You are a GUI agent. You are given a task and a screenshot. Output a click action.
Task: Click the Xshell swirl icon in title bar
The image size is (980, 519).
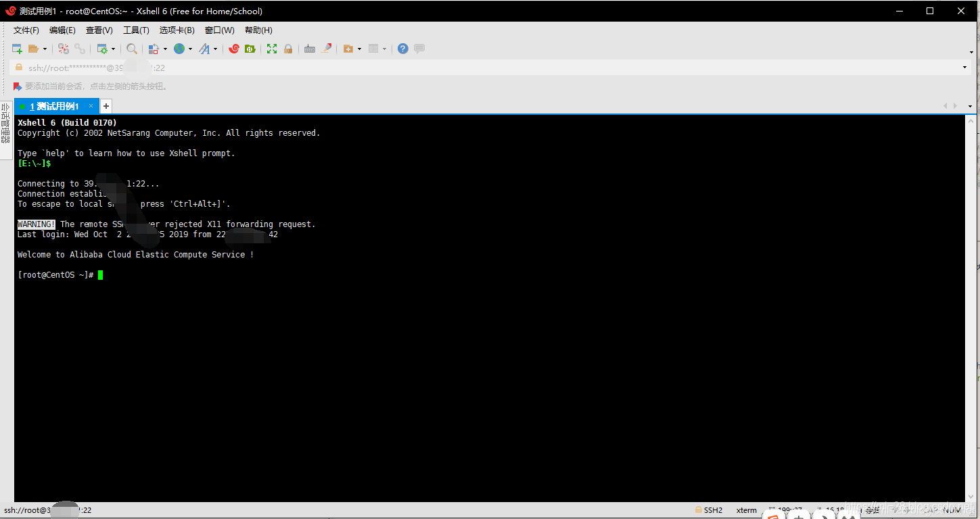[x=11, y=11]
